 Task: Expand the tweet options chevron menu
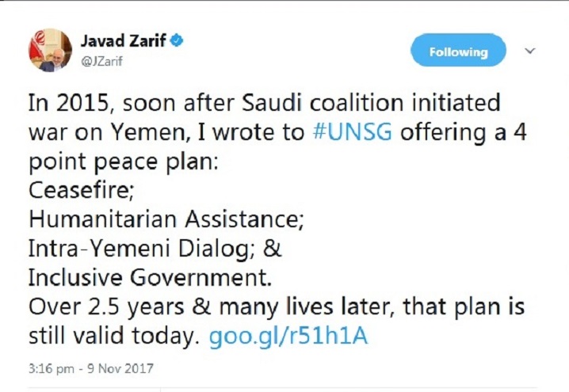click(x=531, y=51)
